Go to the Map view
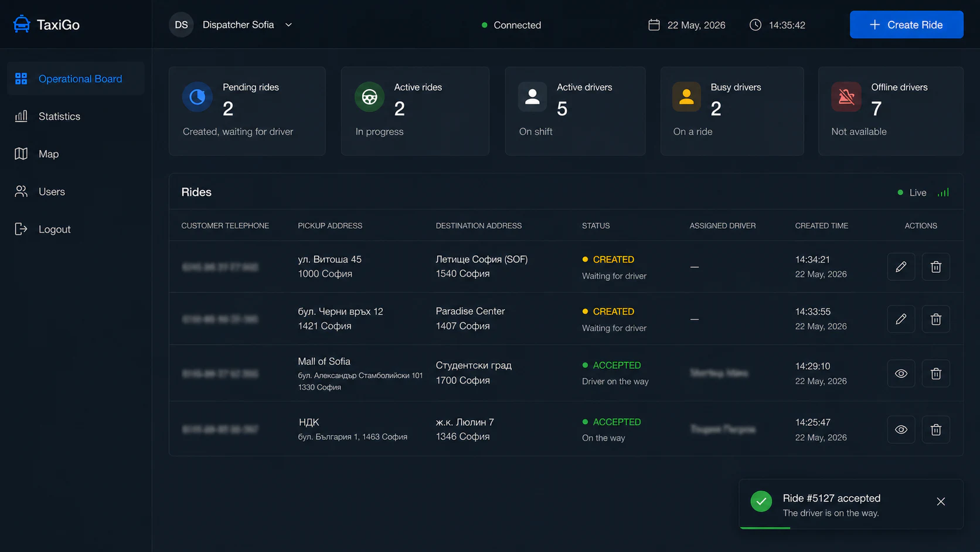The height and width of the screenshot is (552, 980). click(x=76, y=154)
